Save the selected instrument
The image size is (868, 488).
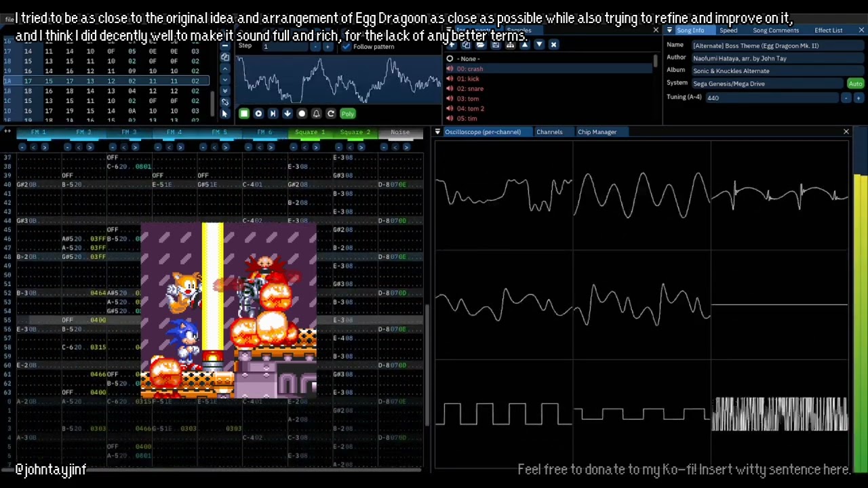click(496, 44)
